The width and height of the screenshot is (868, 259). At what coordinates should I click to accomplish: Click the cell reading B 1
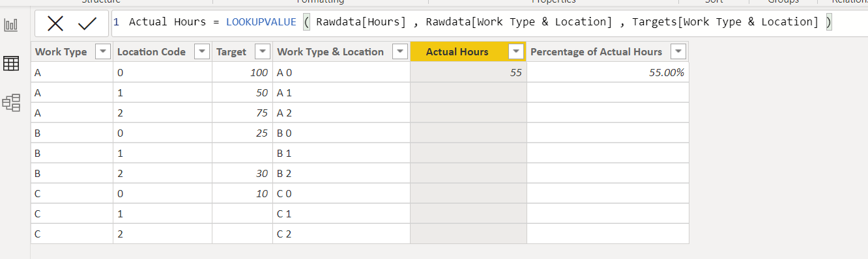341,153
